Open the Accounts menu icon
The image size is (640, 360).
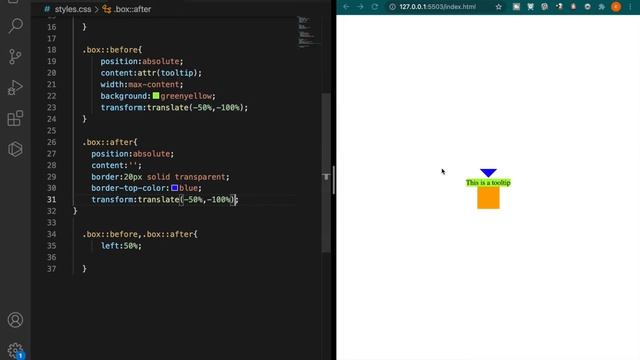[15, 320]
